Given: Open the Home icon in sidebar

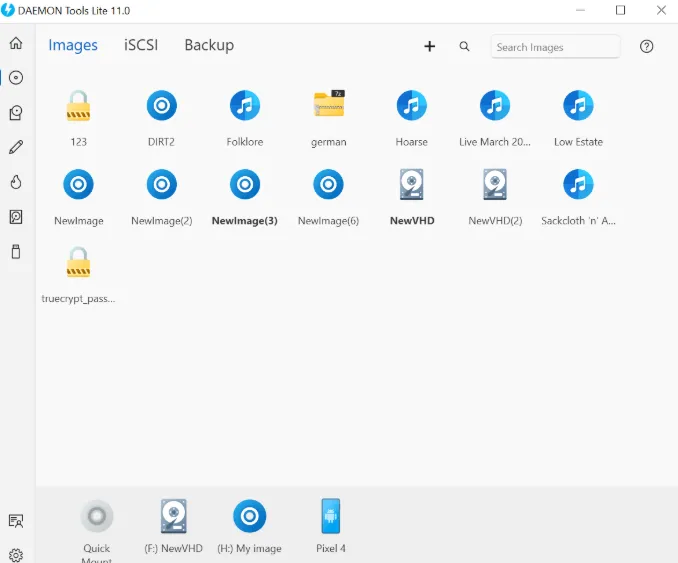Looking at the screenshot, I should point(16,43).
